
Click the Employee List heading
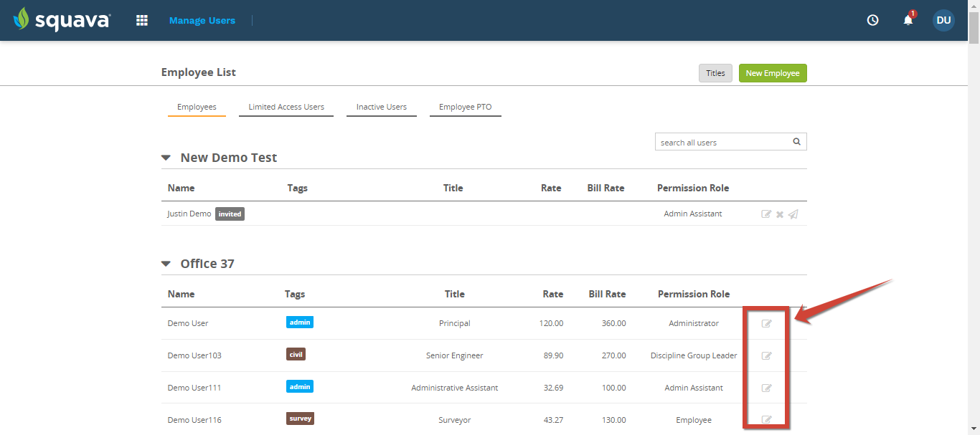(x=199, y=72)
